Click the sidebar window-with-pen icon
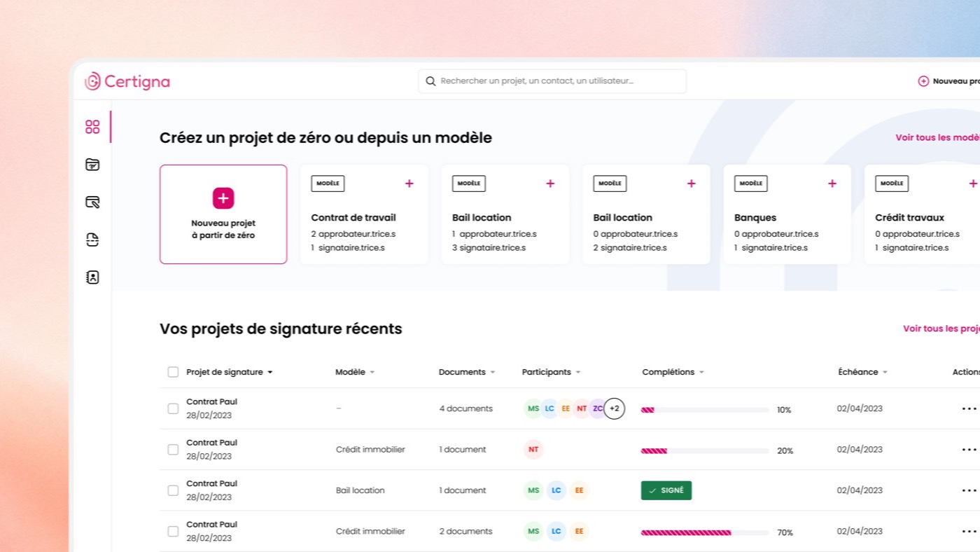980x552 pixels. point(92,202)
